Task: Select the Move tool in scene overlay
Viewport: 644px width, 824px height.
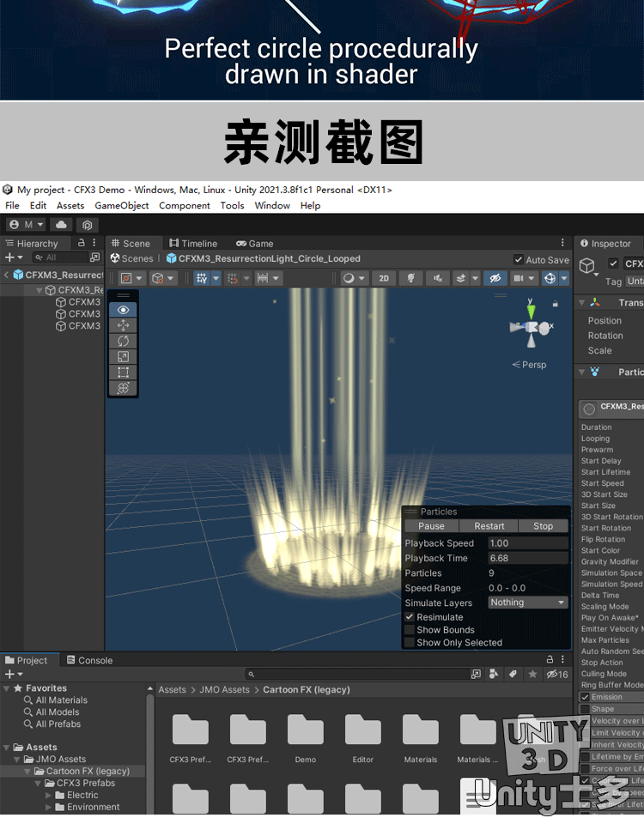Action: coord(123,325)
